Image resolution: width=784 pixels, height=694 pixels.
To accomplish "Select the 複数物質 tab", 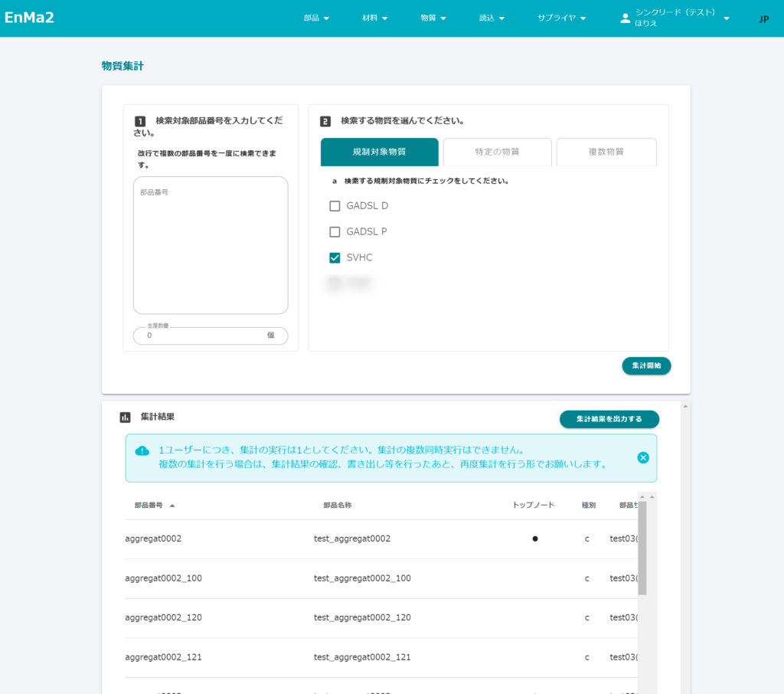I will (606, 152).
